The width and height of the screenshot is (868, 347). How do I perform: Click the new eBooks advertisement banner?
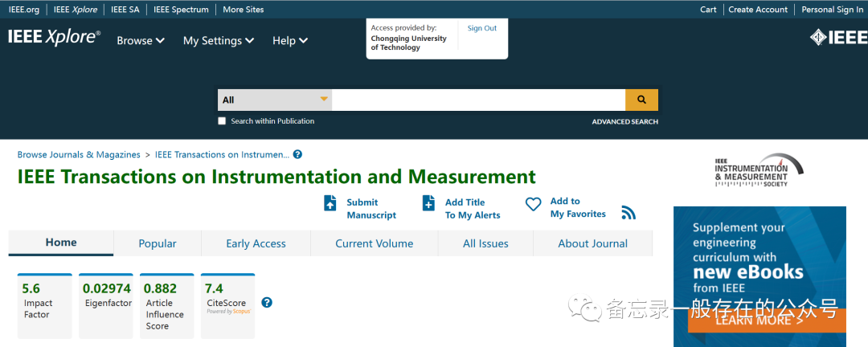[x=759, y=276]
